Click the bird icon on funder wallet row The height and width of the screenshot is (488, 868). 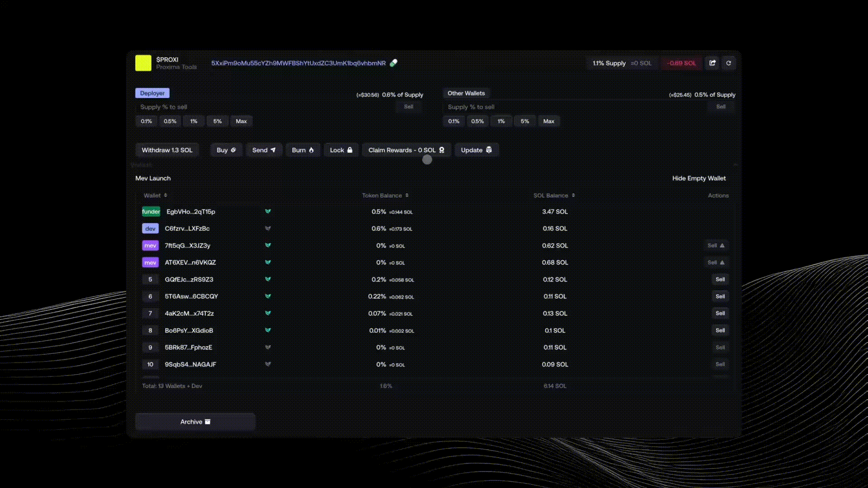[x=268, y=211]
